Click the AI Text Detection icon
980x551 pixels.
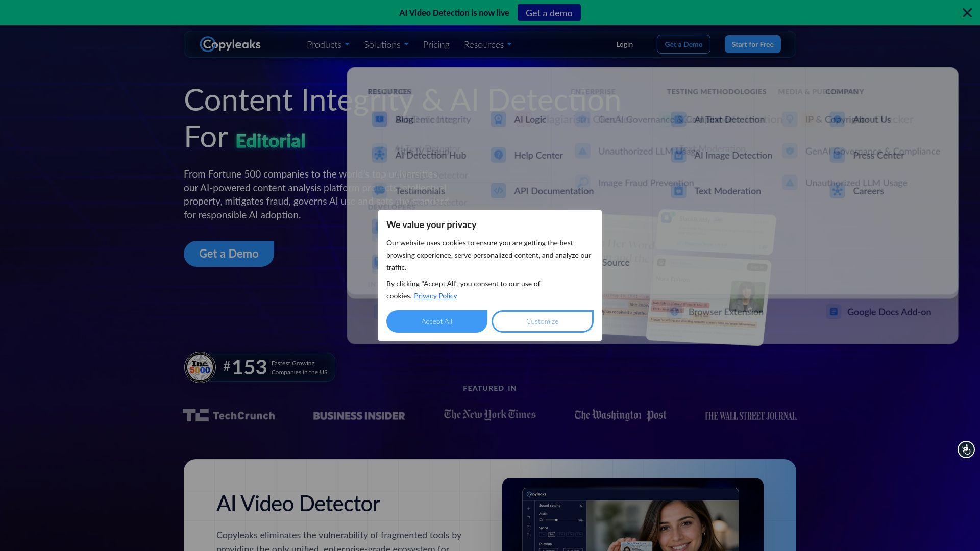678,119
